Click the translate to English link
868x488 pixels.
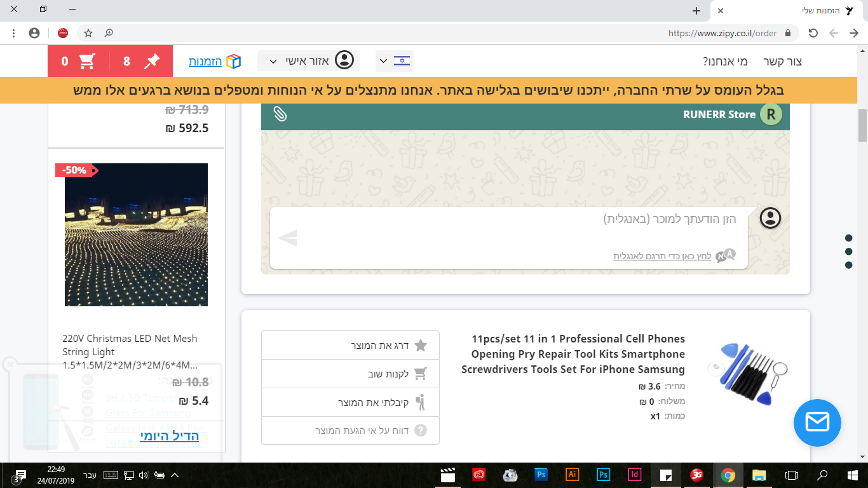click(x=662, y=256)
